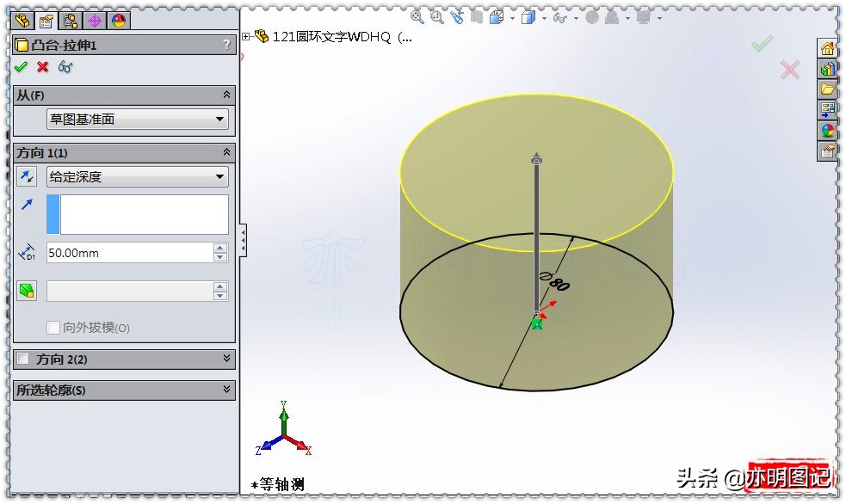Open the 草图基准面 start condition dropdown
846x504 pixels.
pos(219,120)
